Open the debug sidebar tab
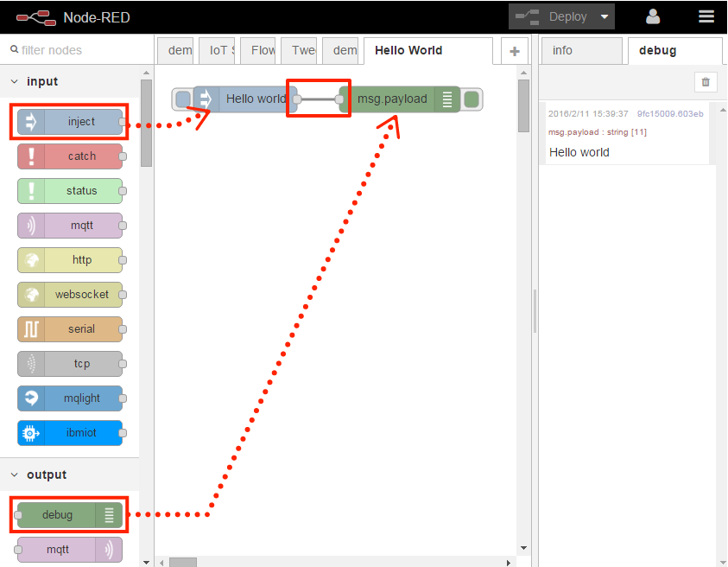 (675, 50)
